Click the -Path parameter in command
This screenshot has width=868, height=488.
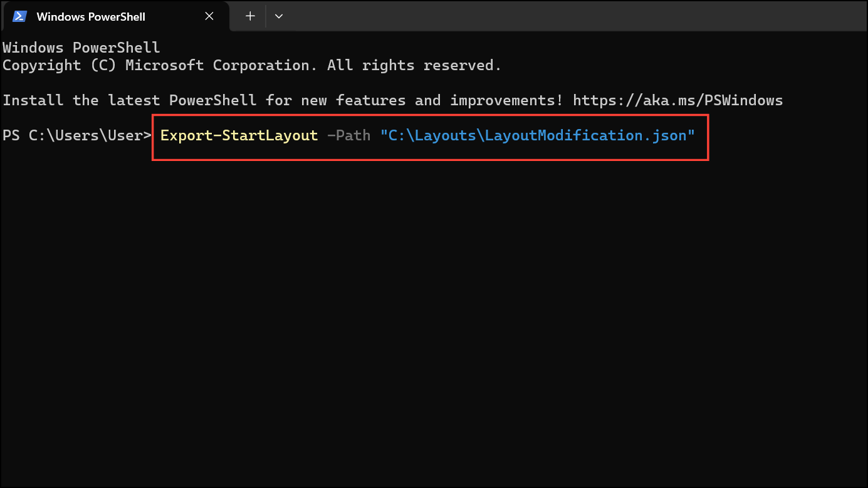349,135
